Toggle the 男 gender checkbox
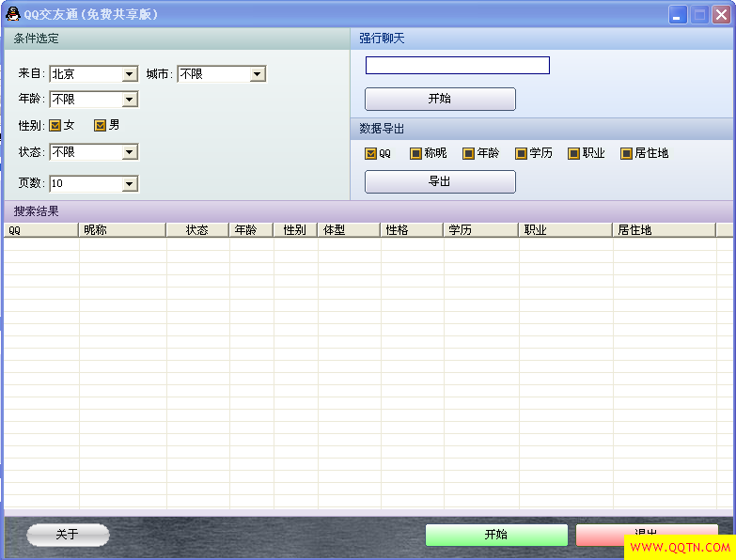Viewport: 736px width, 560px height. [x=101, y=125]
